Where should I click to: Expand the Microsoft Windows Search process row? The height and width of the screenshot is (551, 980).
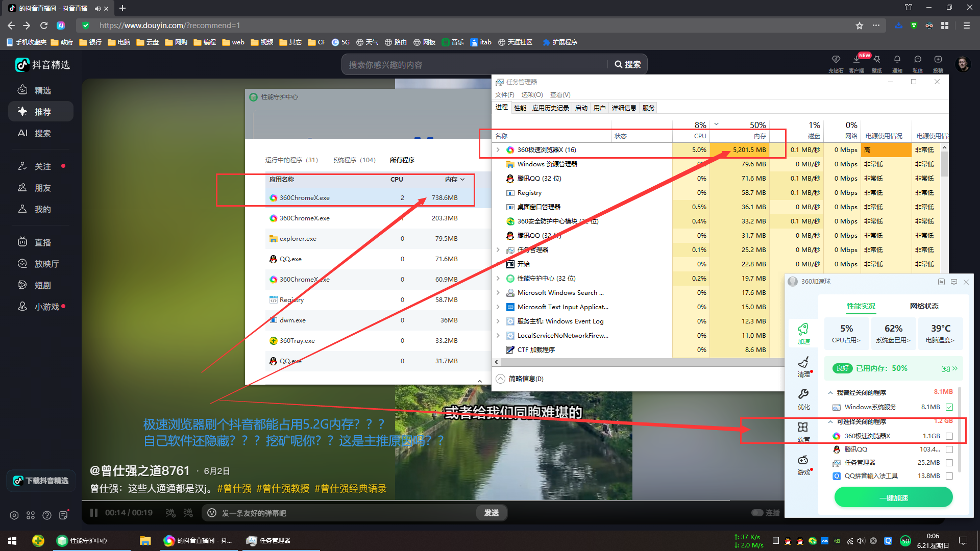coord(498,293)
